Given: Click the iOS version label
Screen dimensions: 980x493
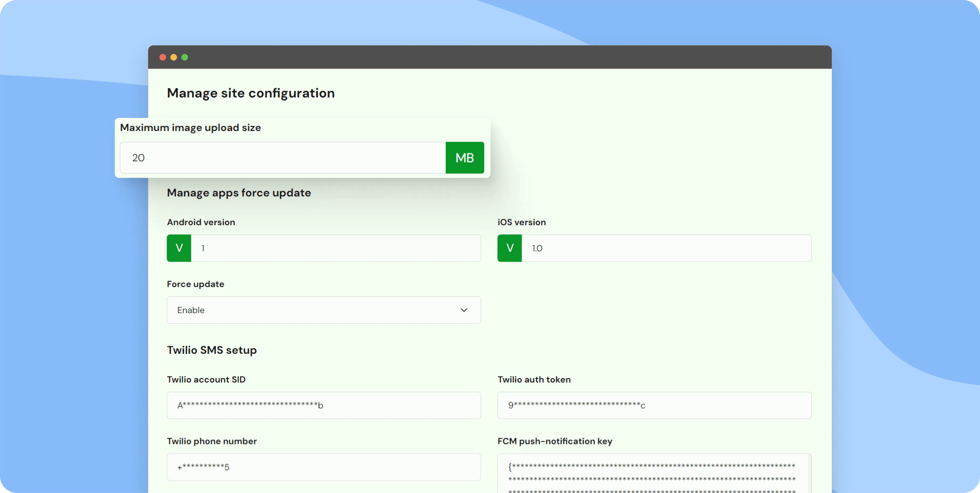Looking at the screenshot, I should click(x=522, y=222).
